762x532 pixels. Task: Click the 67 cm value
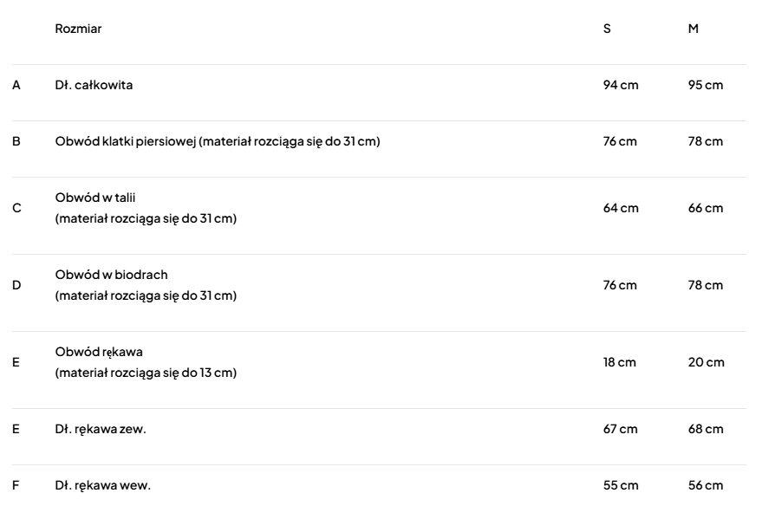(x=621, y=429)
